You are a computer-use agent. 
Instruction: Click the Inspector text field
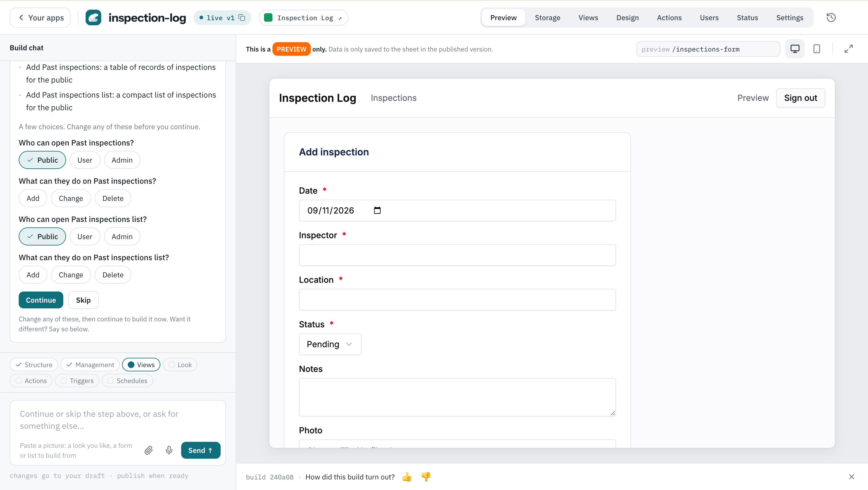(x=457, y=255)
